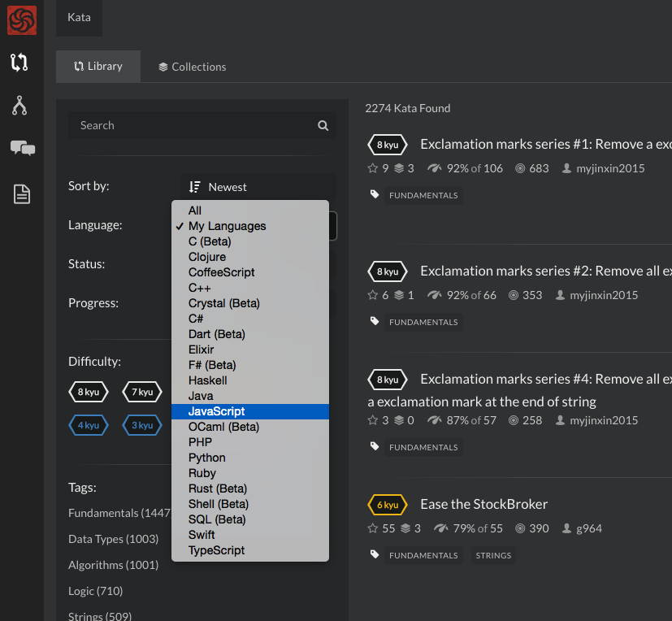Toggle the 8 kyu difficulty filter
672x621 pixels.
tap(88, 392)
